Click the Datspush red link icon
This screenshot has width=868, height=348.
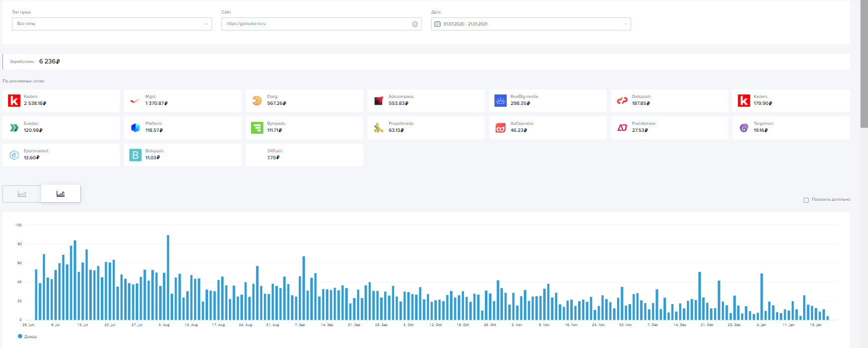tap(622, 100)
